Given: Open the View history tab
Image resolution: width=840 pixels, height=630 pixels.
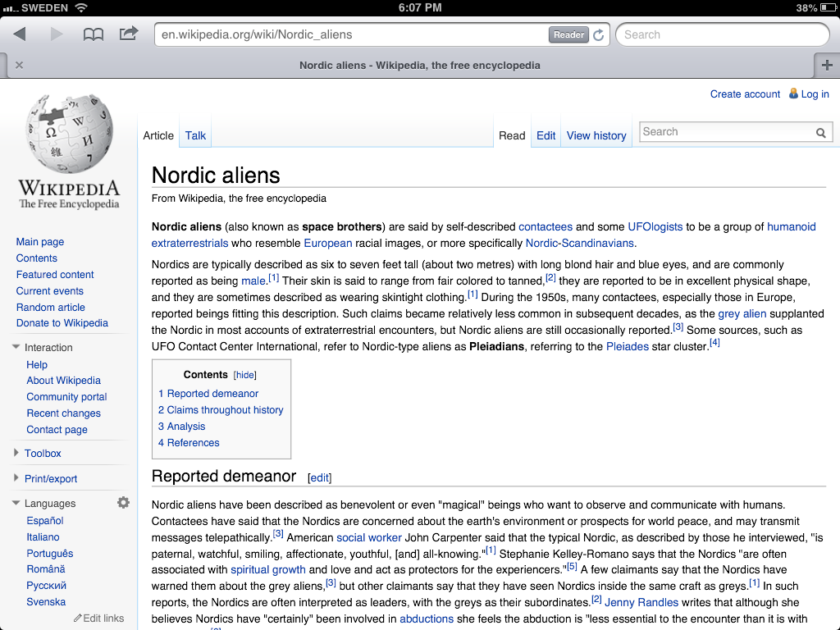Looking at the screenshot, I should point(596,135).
